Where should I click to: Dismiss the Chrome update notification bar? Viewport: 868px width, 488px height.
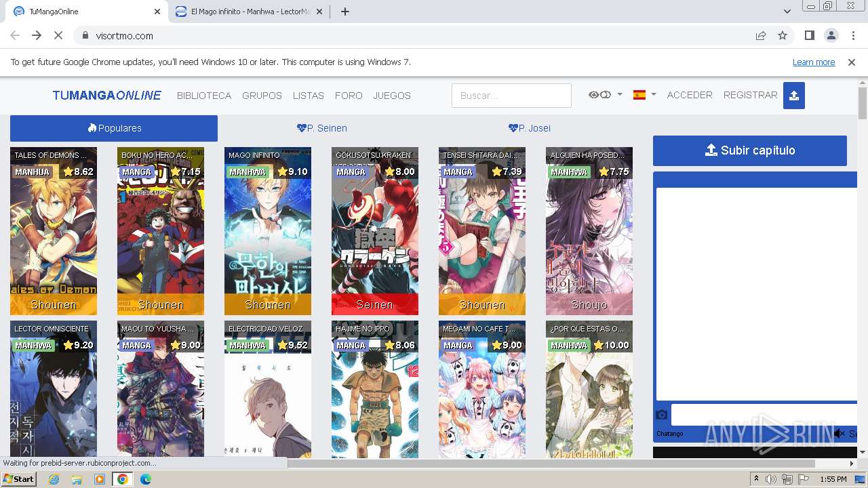click(852, 62)
